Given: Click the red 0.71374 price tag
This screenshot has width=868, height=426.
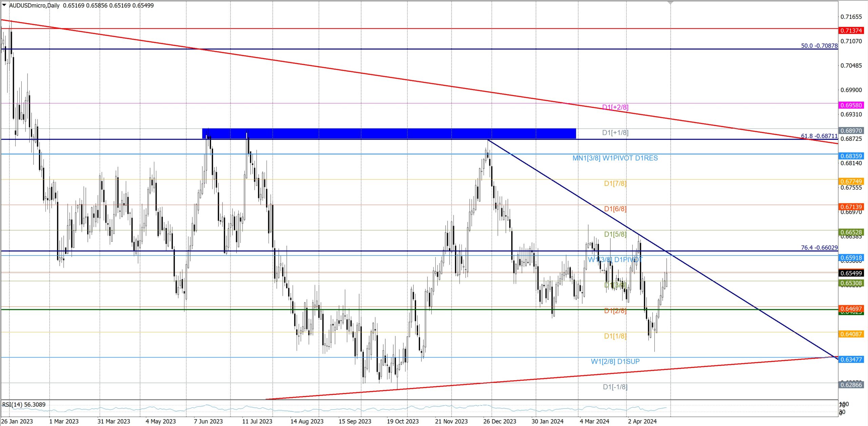Looking at the screenshot, I should coord(851,31).
